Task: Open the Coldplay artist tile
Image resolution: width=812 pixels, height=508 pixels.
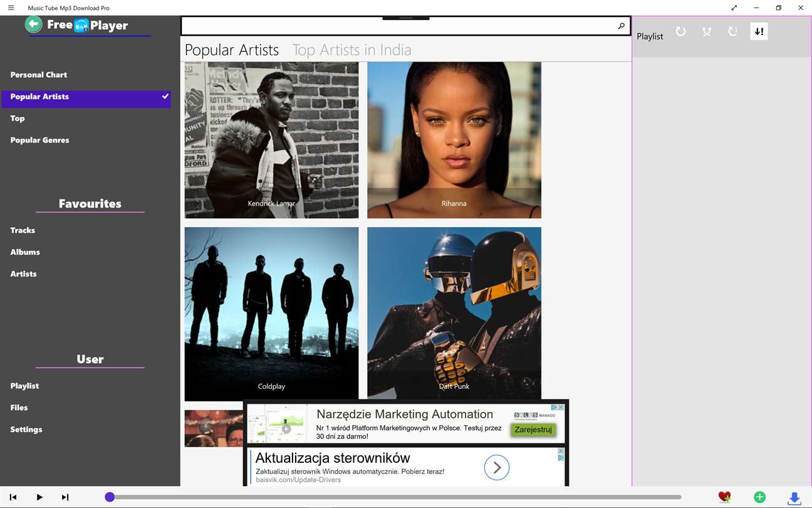Action: (x=271, y=314)
